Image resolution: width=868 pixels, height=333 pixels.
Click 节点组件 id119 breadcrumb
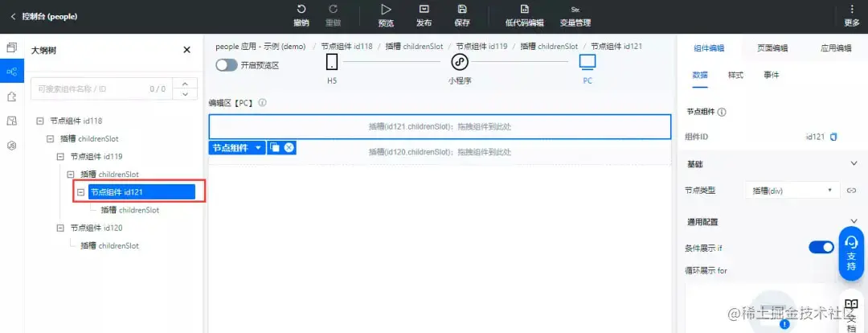481,47
